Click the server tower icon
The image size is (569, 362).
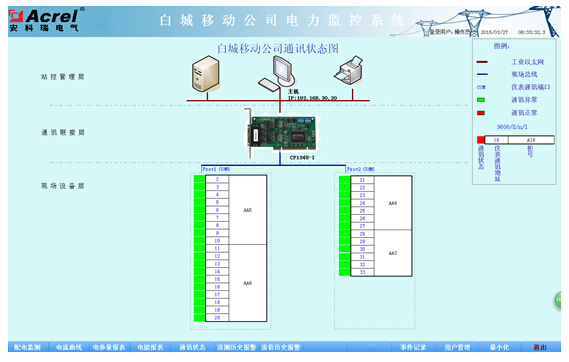pos(206,74)
